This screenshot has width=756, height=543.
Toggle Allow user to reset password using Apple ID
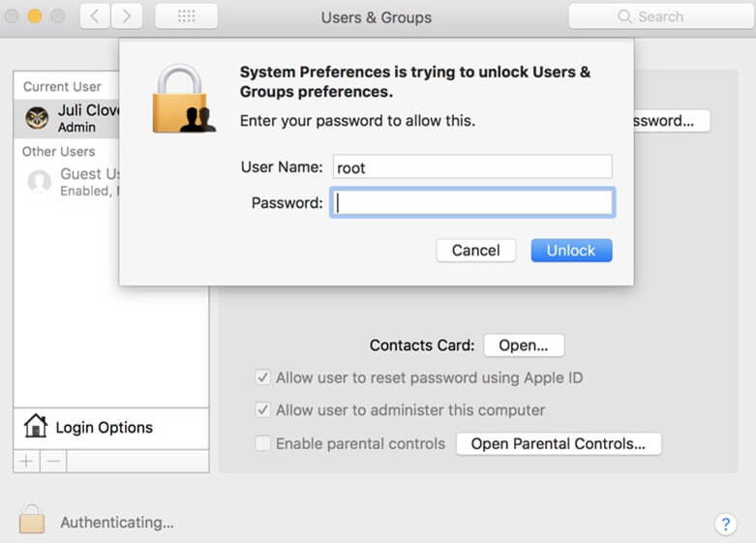pos(262,377)
